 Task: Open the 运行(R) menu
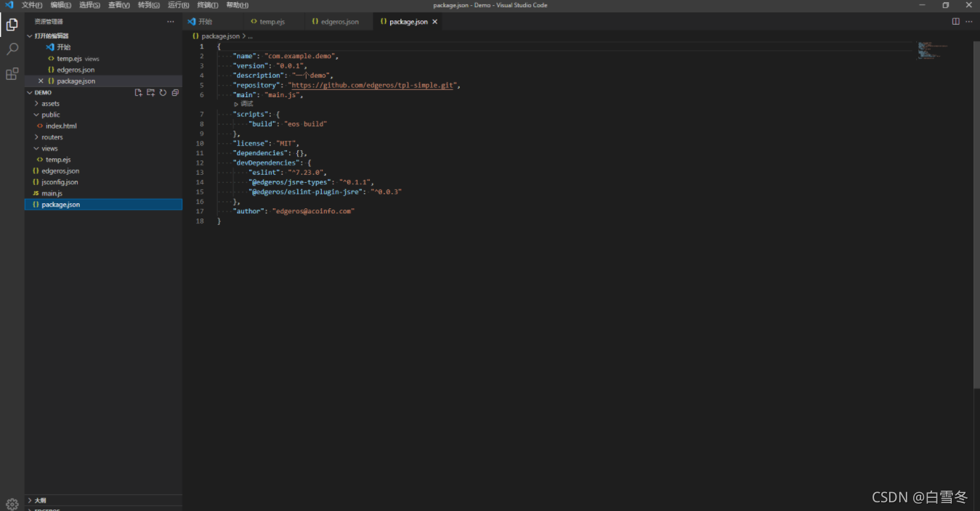(179, 5)
